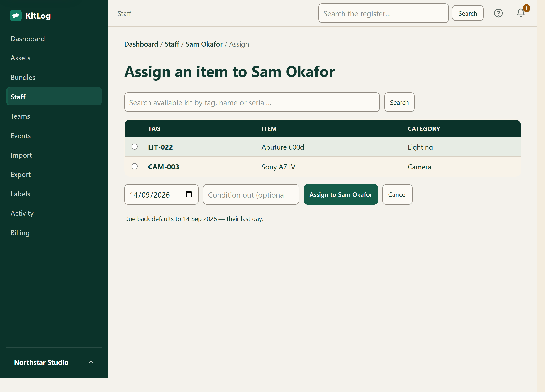Click the ITEM column header
This screenshot has height=392, width=545.
269,129
